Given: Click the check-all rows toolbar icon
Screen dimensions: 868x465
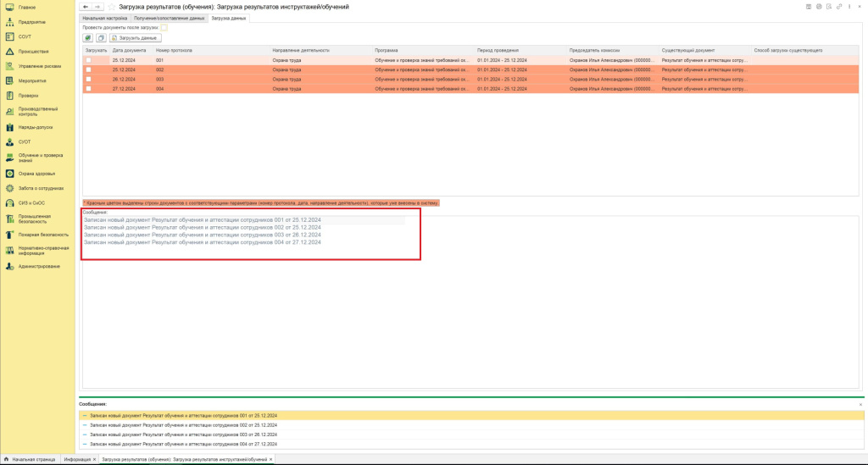Looking at the screenshot, I should (x=88, y=38).
